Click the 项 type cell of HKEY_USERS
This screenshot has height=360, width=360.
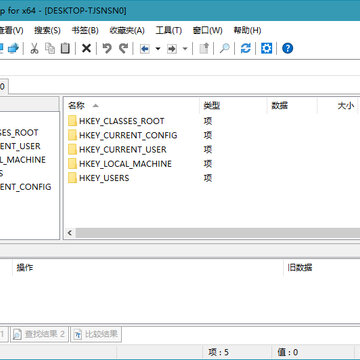pyautogui.click(x=208, y=178)
